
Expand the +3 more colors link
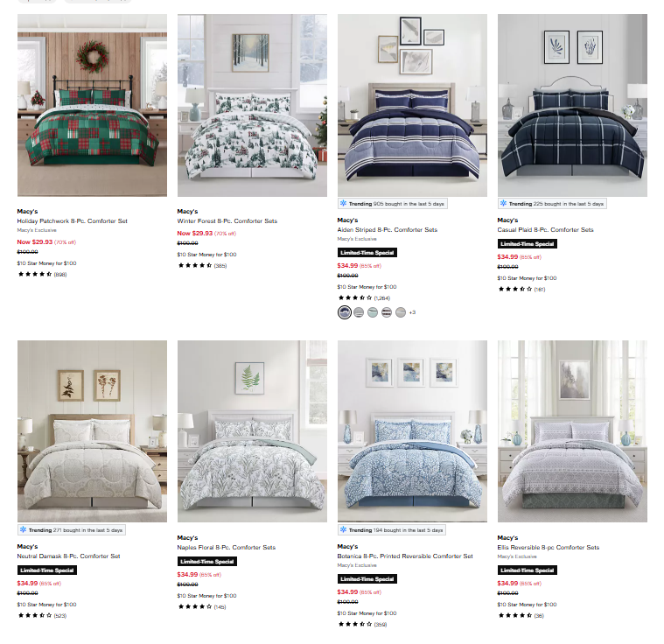(412, 312)
